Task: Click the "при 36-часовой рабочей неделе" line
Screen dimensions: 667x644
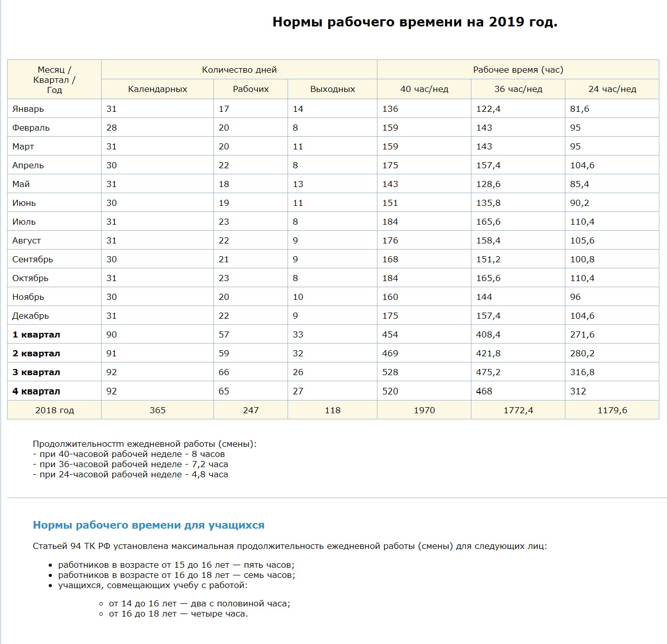Action: (131, 464)
